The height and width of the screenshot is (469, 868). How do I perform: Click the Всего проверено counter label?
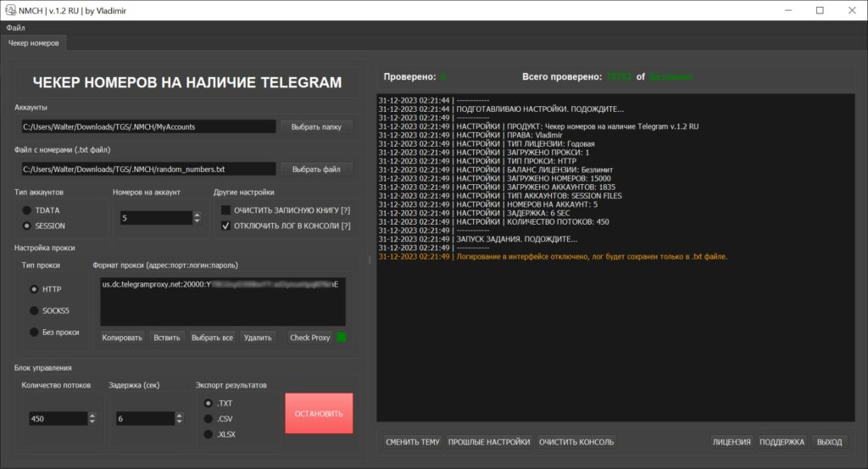562,77
